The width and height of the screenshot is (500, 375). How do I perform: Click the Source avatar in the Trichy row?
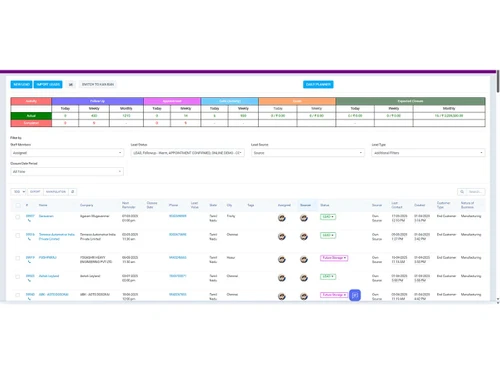pyautogui.click(x=304, y=218)
